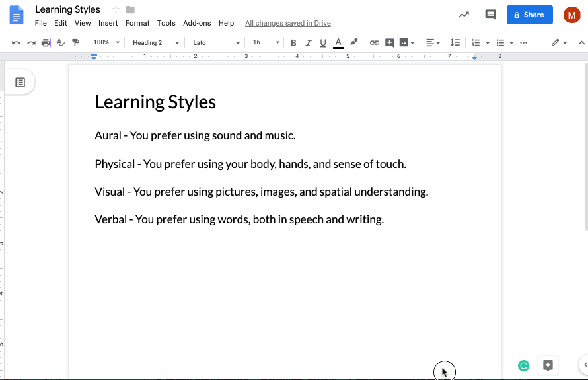
Task: Click the blue Share button
Action: pos(529,15)
